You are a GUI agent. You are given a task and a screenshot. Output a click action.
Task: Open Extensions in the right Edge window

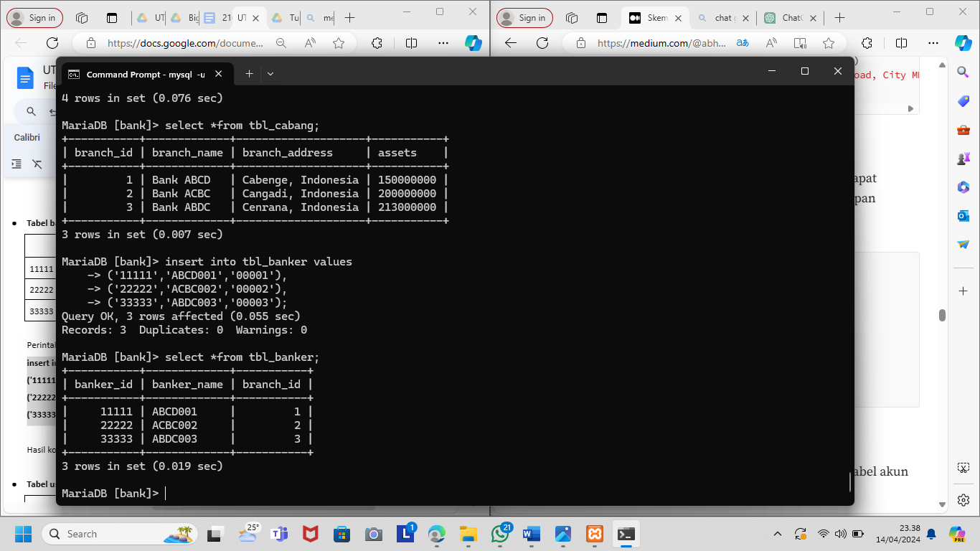(x=867, y=43)
